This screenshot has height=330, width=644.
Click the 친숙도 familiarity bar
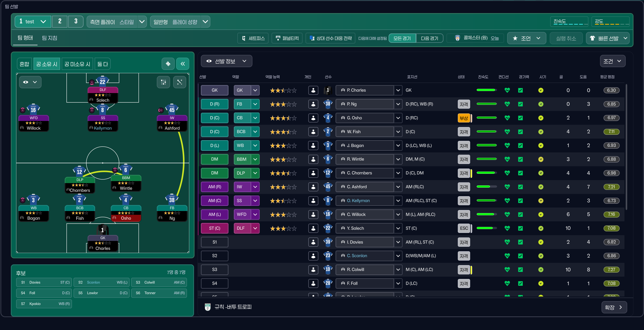pyautogui.click(x=569, y=22)
